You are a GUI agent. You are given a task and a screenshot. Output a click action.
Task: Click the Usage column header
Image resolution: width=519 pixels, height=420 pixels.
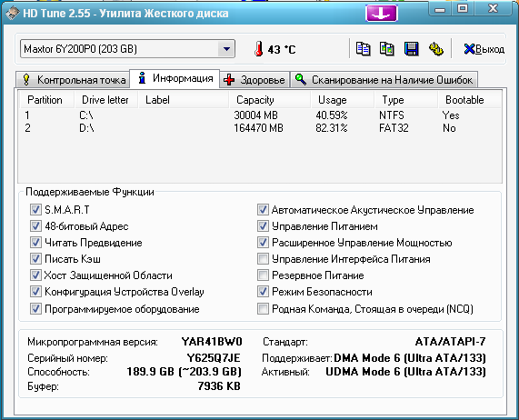click(x=343, y=100)
